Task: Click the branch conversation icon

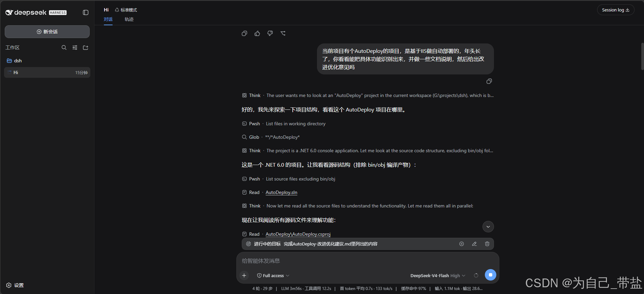Action: (x=283, y=33)
